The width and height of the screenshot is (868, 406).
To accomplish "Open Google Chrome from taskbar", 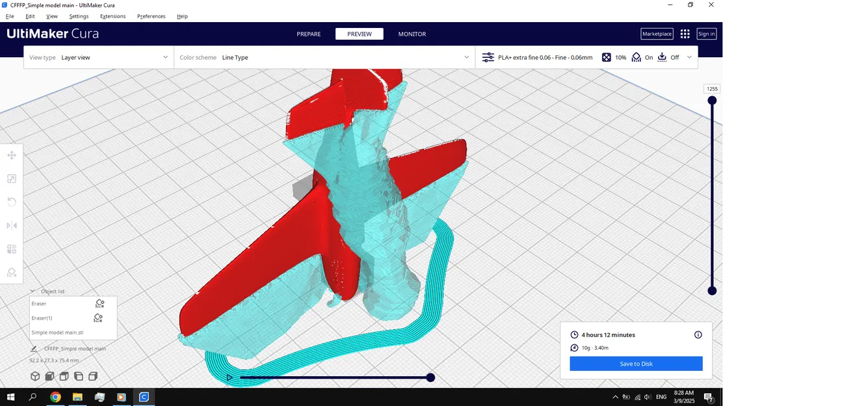I will point(55,397).
